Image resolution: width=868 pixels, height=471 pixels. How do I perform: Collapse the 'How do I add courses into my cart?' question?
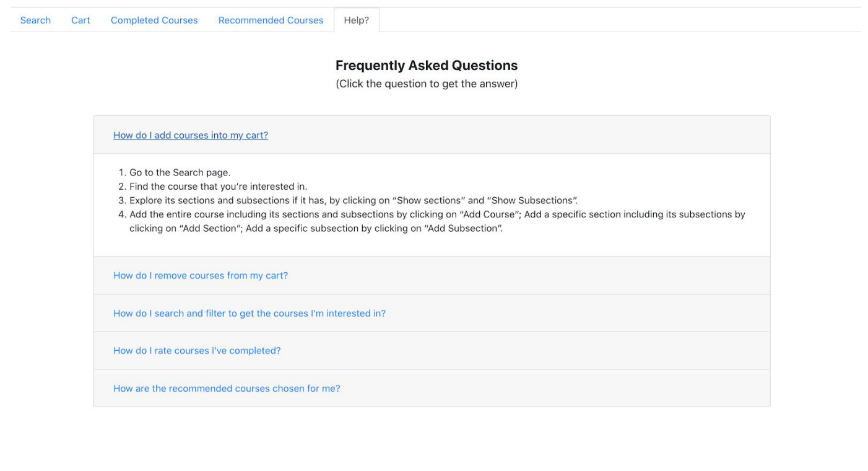click(x=191, y=135)
